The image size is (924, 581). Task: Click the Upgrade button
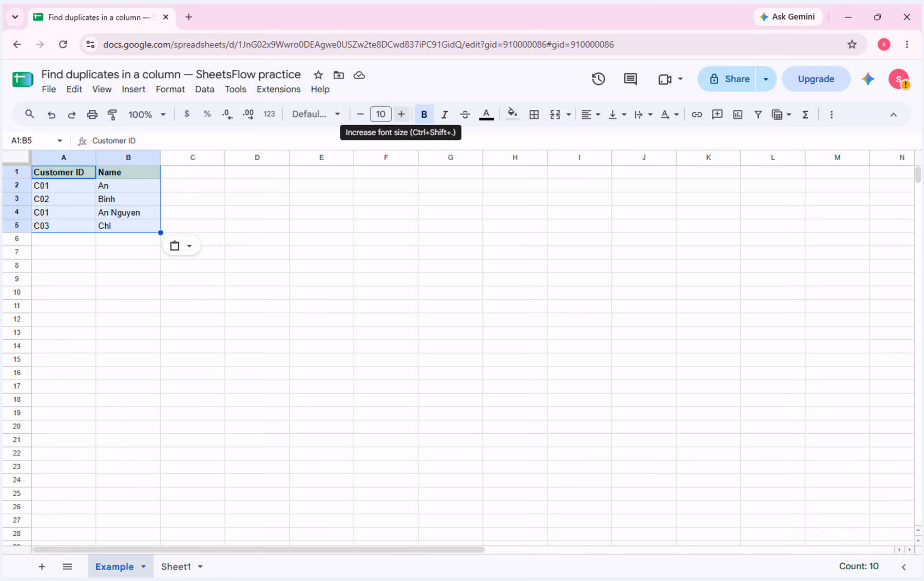pos(816,79)
